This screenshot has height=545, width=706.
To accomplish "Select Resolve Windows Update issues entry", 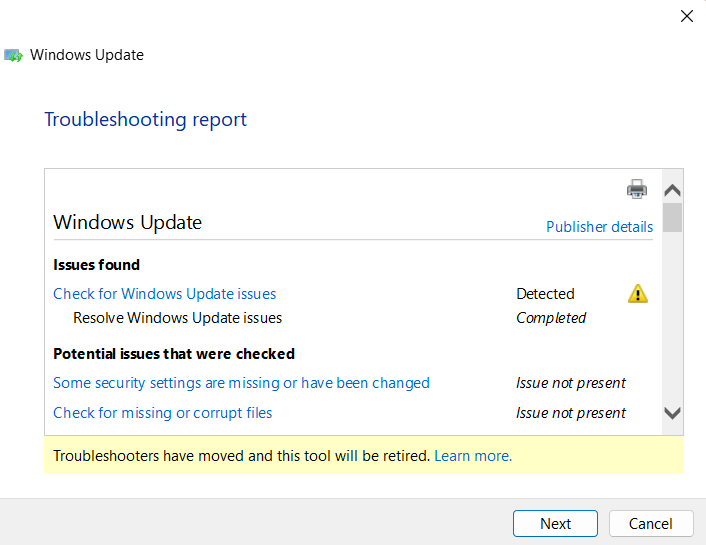I will [x=177, y=318].
